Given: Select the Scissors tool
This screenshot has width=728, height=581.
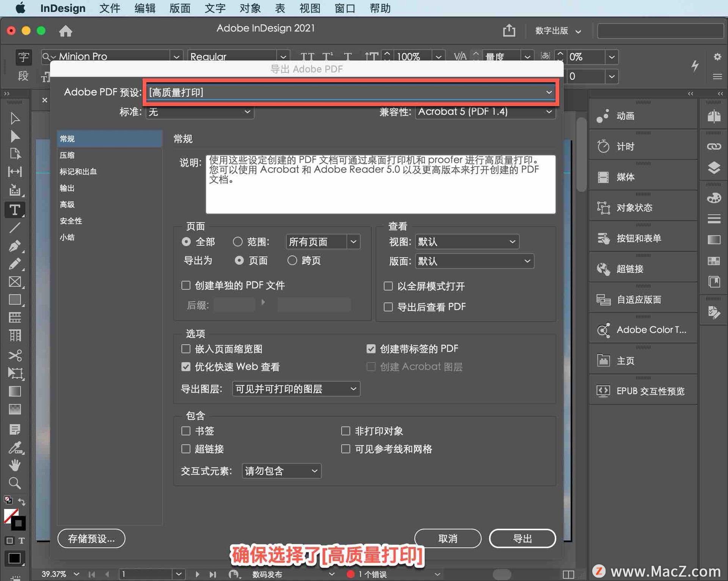Looking at the screenshot, I should click(15, 355).
